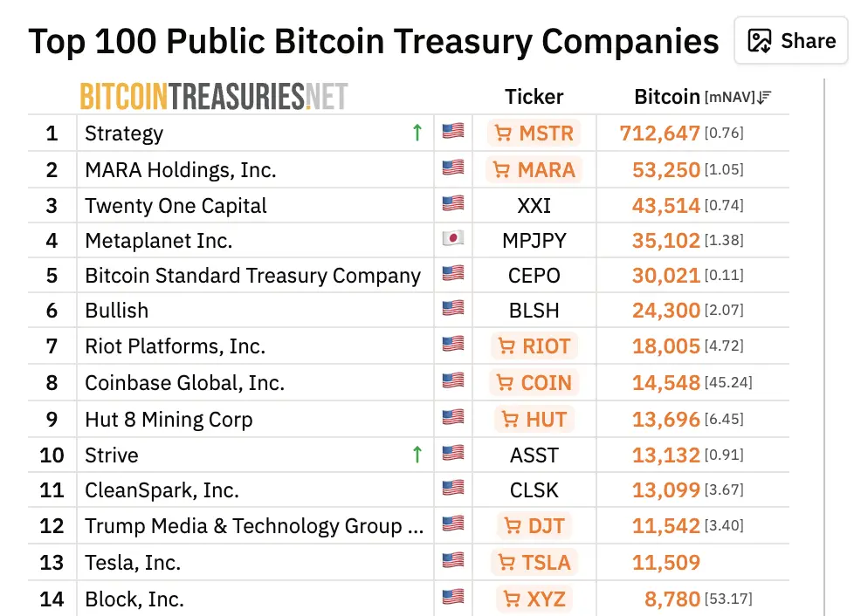Screen dimensions: 854x616
Task: Click the Ticker column header
Action: click(534, 97)
